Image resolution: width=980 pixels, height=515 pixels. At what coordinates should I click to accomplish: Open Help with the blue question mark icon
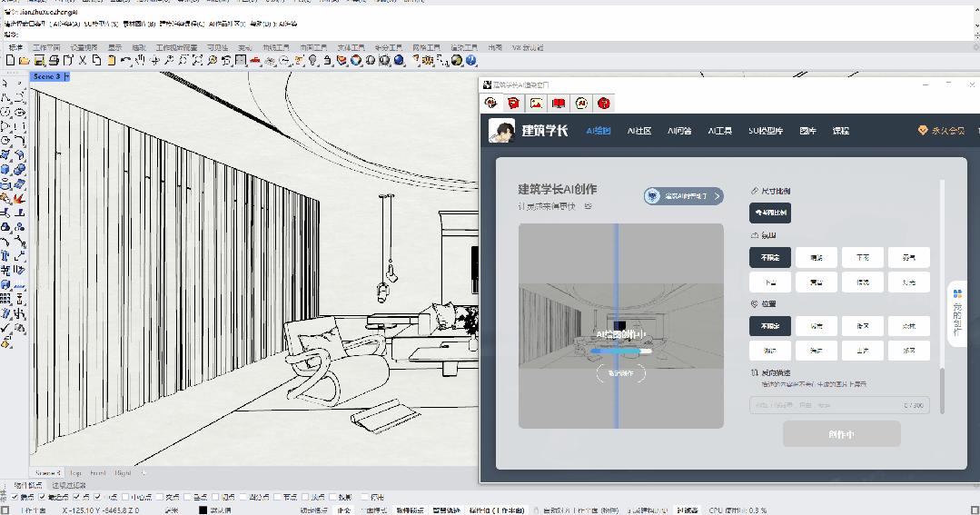(x=471, y=60)
